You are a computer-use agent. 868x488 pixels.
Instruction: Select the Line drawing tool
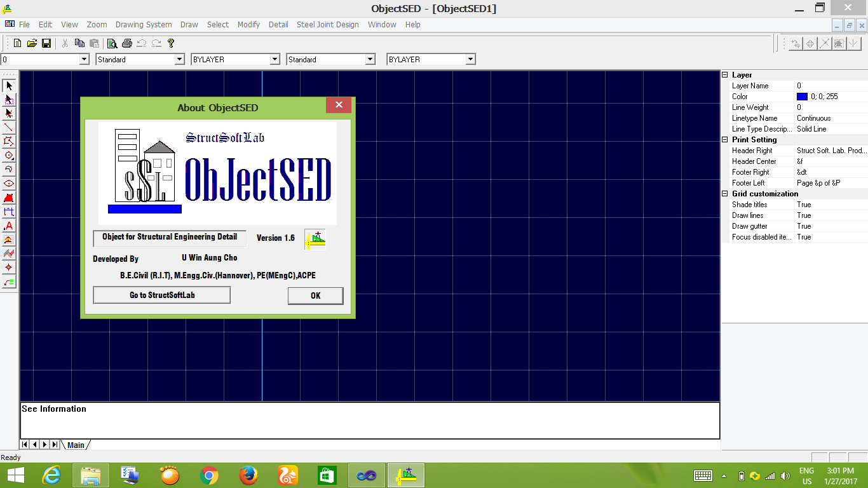click(x=9, y=128)
